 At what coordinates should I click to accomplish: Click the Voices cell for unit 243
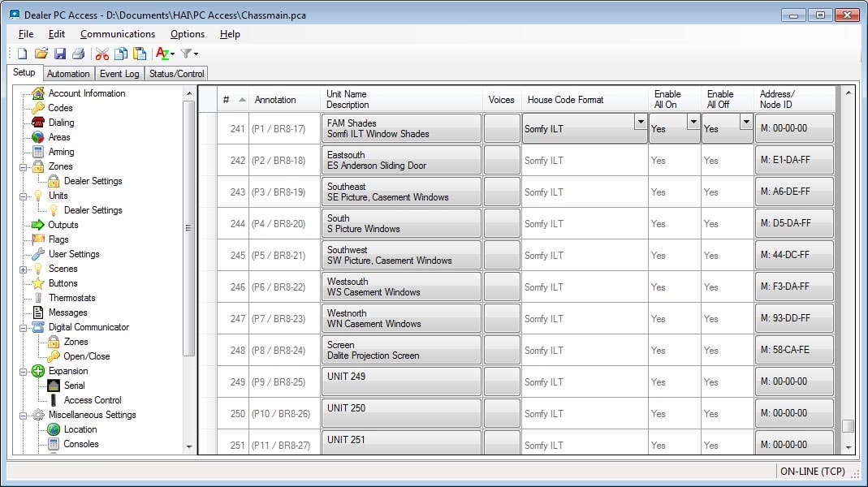502,192
